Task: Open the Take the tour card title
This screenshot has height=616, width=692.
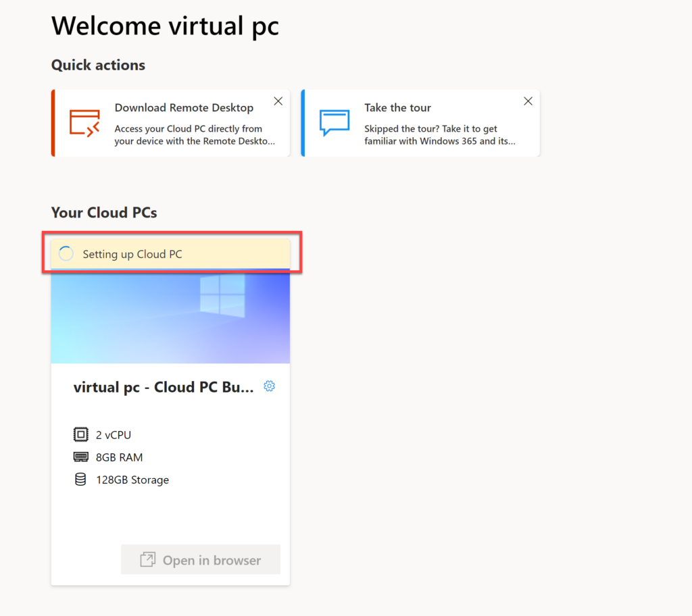Action: click(x=397, y=107)
